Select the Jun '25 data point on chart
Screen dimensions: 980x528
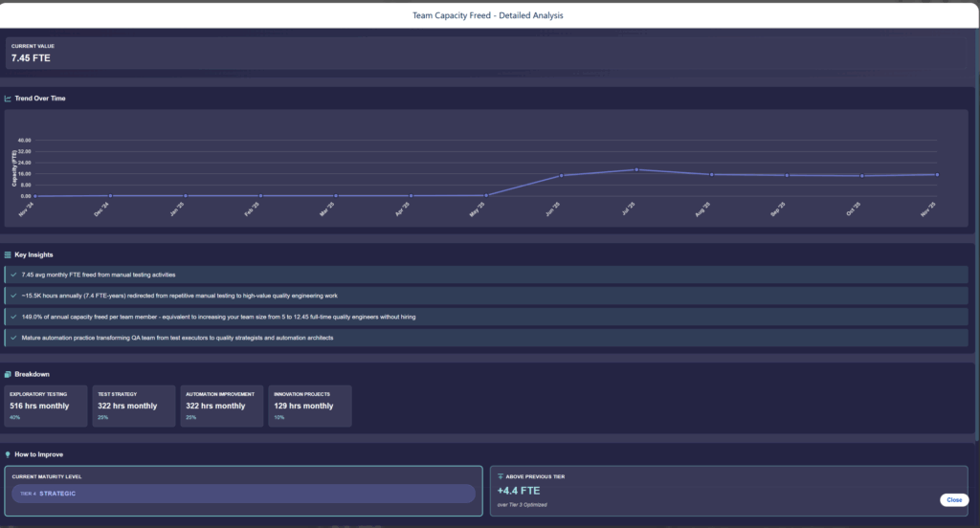tap(562, 175)
